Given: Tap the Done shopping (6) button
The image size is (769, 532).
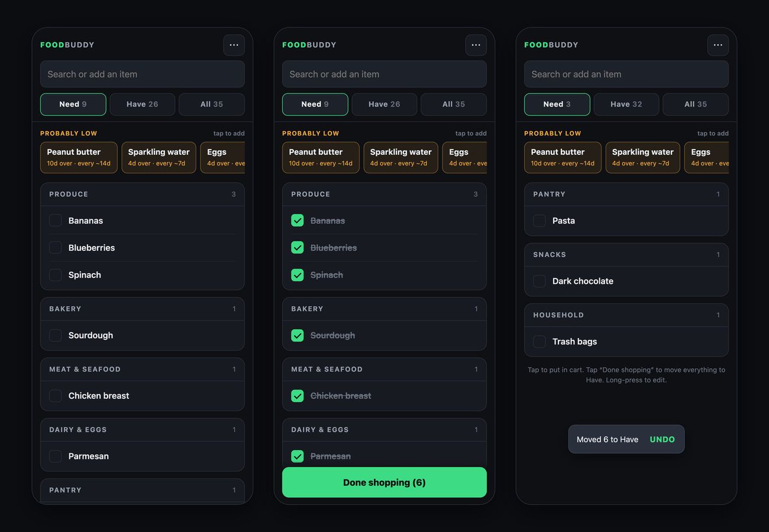Looking at the screenshot, I should [384, 482].
